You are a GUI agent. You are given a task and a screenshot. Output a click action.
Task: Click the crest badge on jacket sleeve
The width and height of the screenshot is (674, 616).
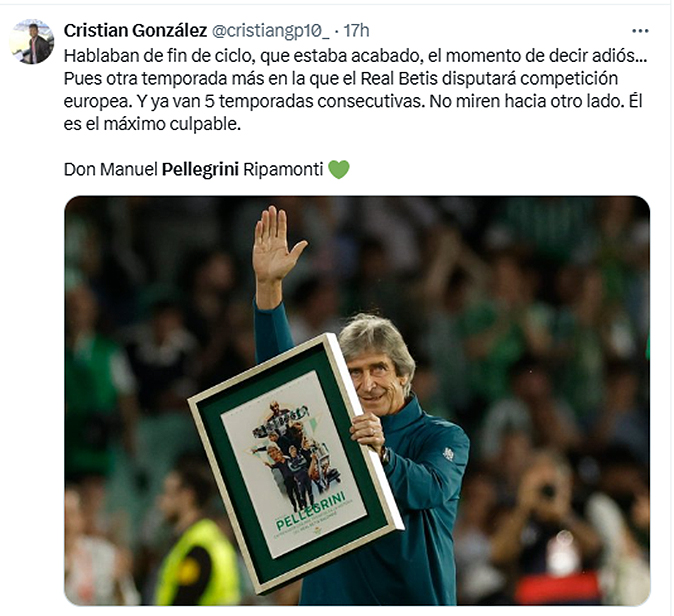pos(448,454)
